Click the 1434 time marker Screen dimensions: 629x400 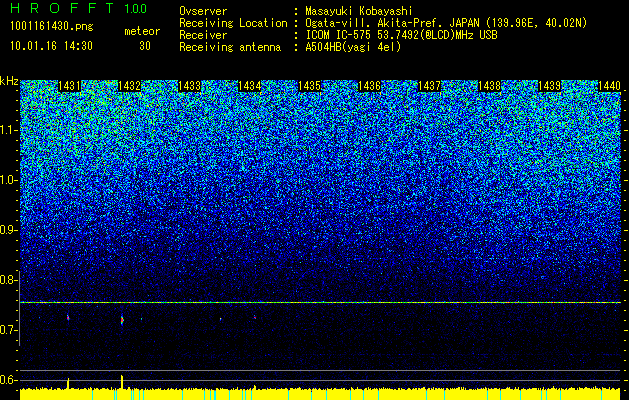tap(250, 86)
